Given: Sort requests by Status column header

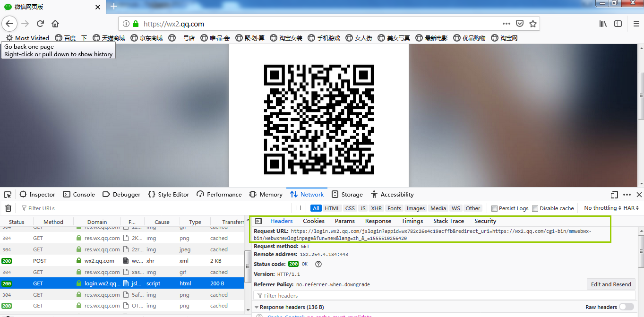Looking at the screenshot, I should (x=17, y=222).
